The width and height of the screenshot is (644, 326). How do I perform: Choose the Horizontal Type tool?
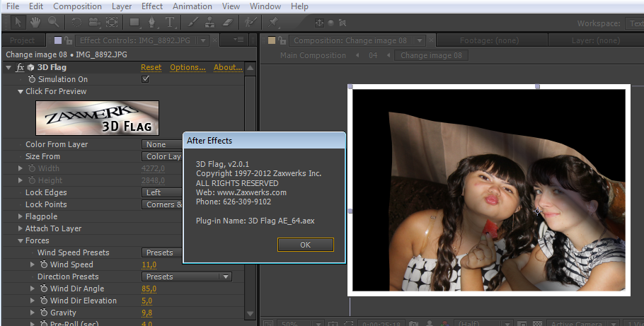171,23
